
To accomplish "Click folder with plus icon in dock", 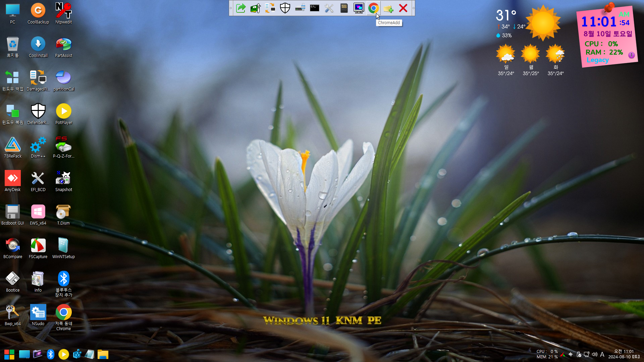I will (388, 8).
